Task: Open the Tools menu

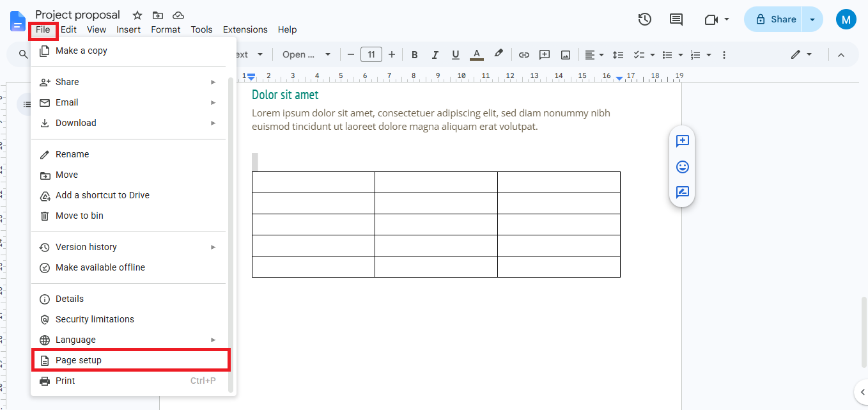Action: [201, 29]
